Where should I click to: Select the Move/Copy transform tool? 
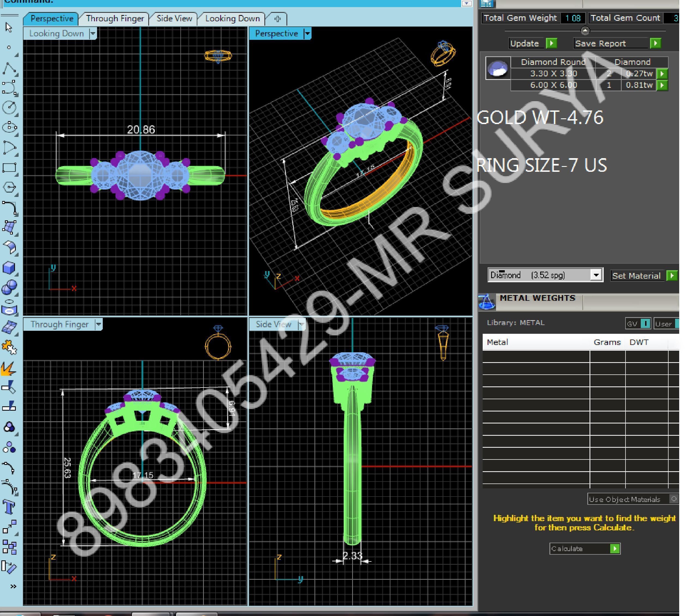(x=9, y=527)
